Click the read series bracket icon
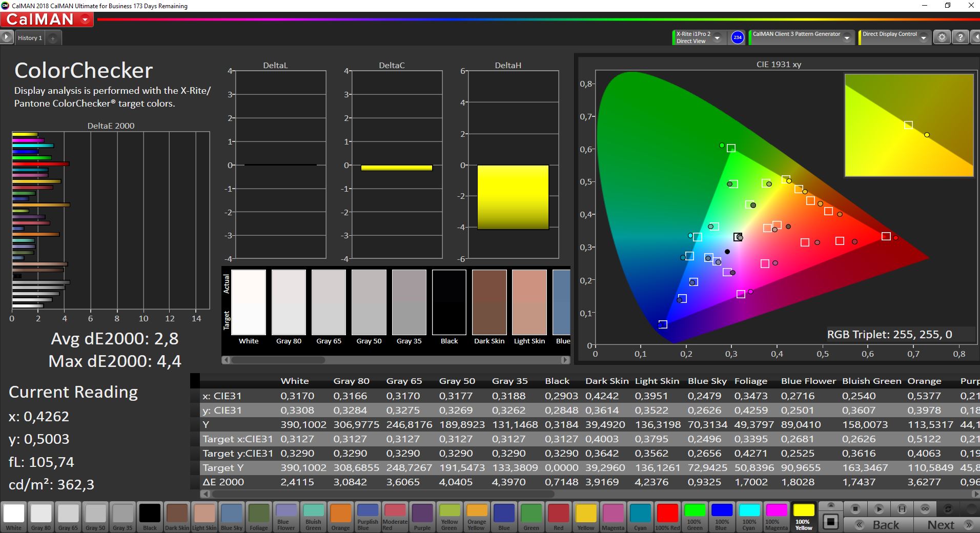980x533 pixels. tap(902, 509)
